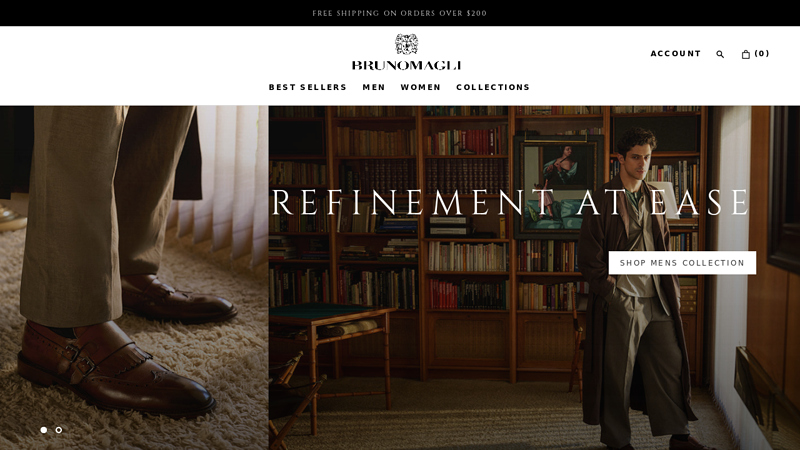Open the shopping bag cart icon
Screen dimensions: 800x450
pos(745,54)
